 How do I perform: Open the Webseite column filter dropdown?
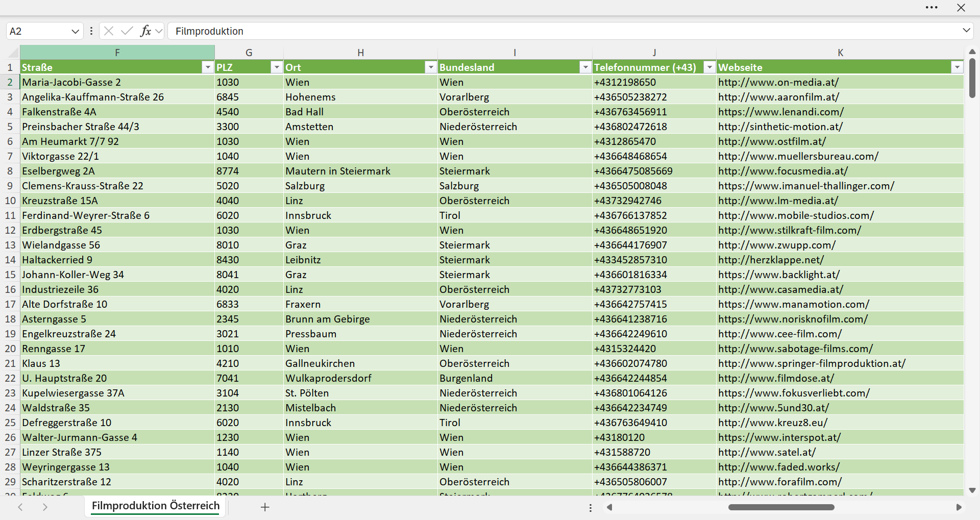957,67
